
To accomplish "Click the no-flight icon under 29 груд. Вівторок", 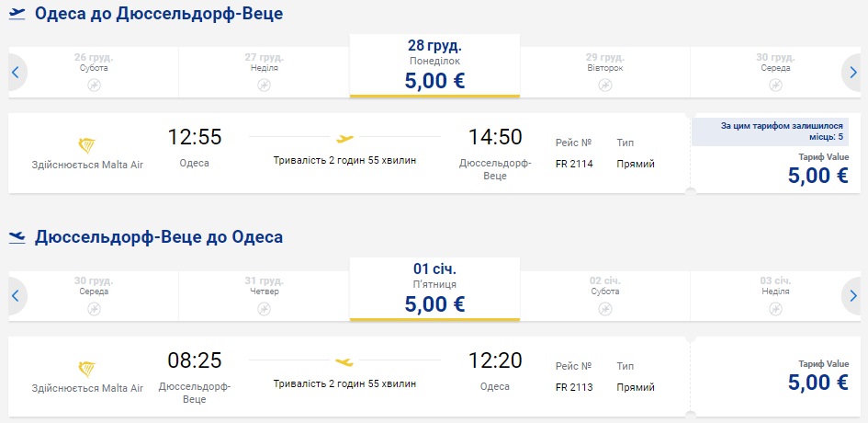I will (605, 85).
